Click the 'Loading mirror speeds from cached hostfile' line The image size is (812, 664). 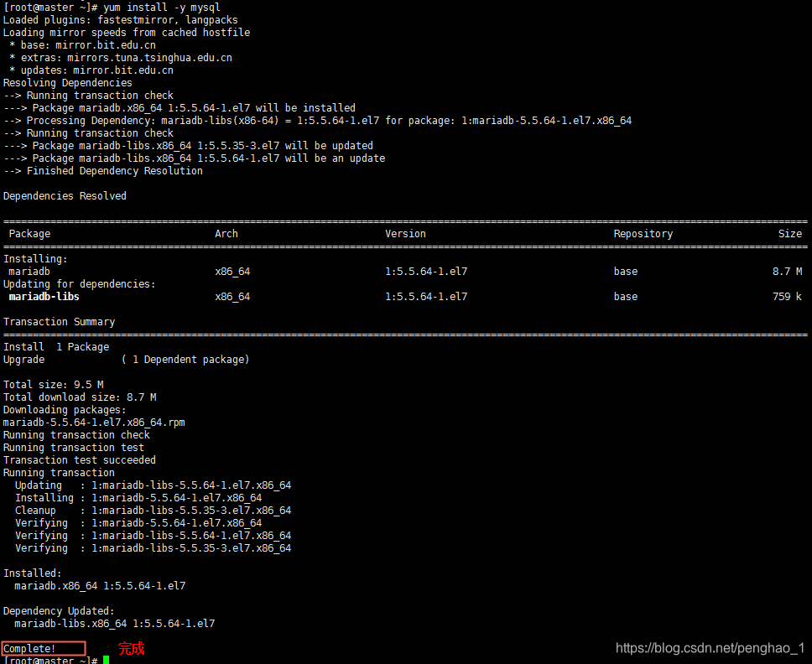[x=127, y=33]
